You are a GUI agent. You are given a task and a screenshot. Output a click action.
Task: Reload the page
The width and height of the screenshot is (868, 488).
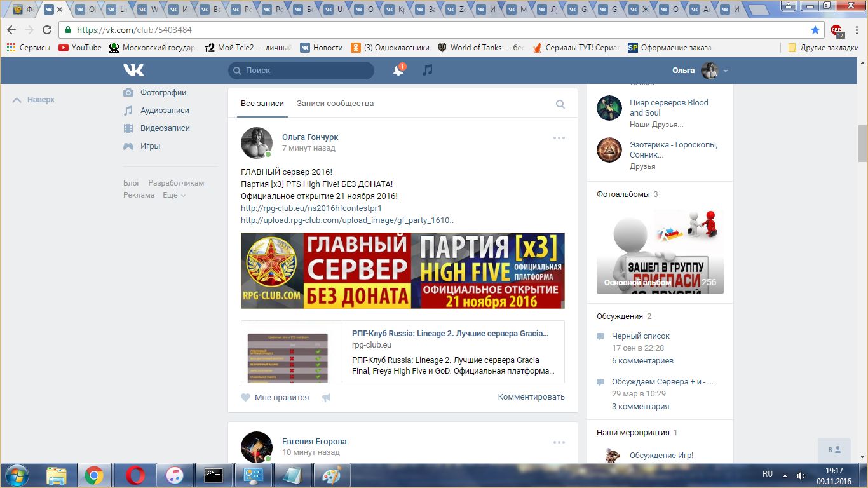coord(47,30)
